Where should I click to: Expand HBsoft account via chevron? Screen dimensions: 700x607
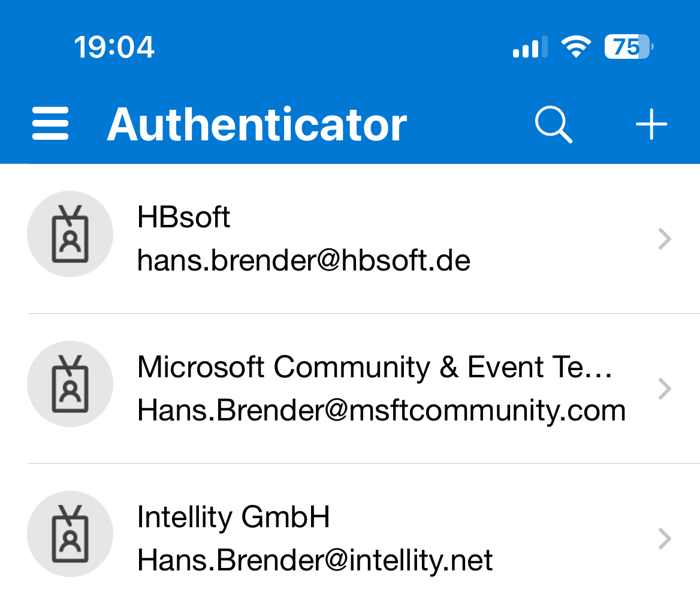(664, 239)
